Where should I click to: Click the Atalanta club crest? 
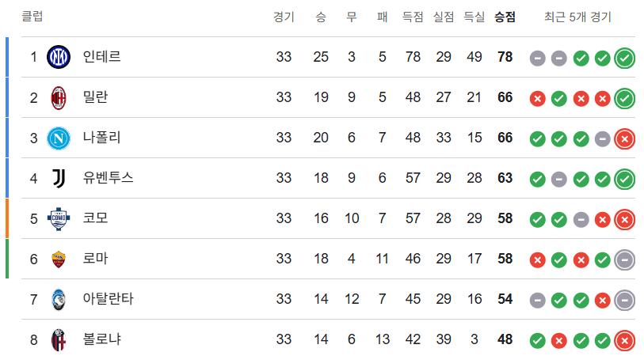(59, 299)
